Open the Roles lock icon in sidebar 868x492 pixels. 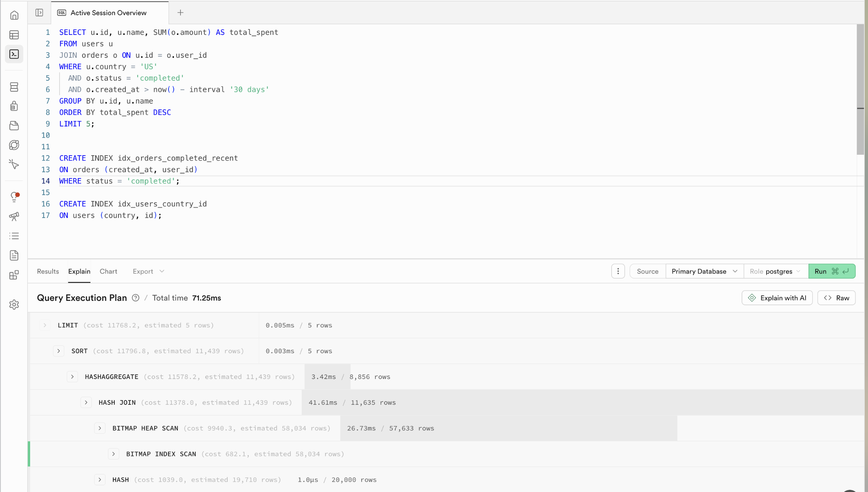tap(14, 106)
